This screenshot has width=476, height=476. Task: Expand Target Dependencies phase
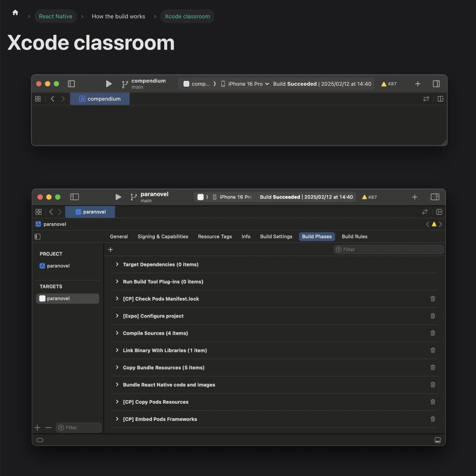coord(117,264)
